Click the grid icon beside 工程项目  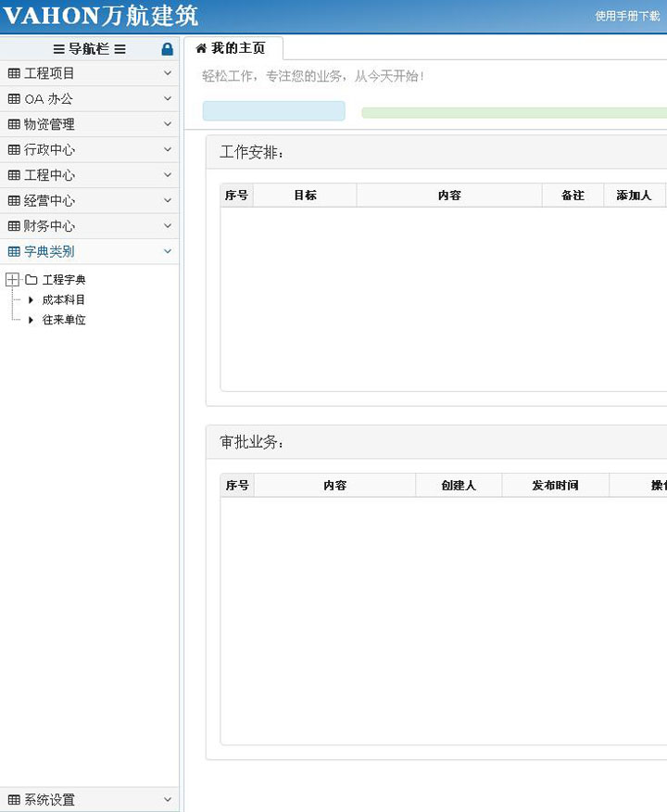click(14, 73)
